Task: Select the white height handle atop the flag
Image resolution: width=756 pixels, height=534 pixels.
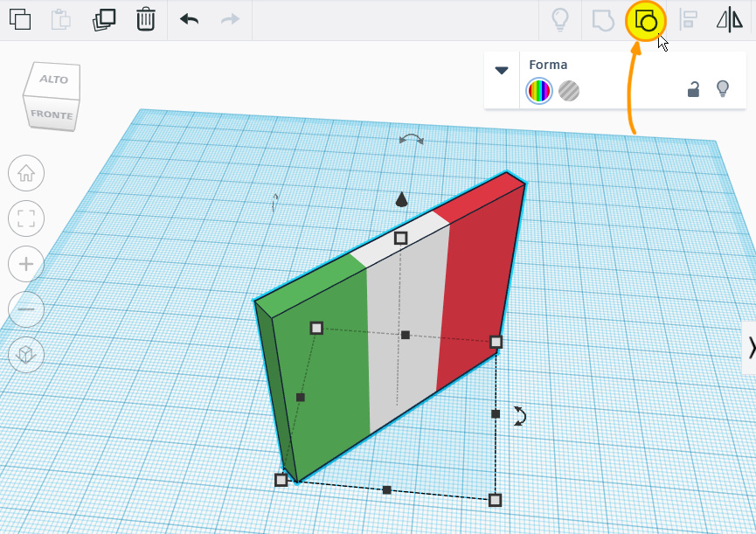Action: [400, 238]
